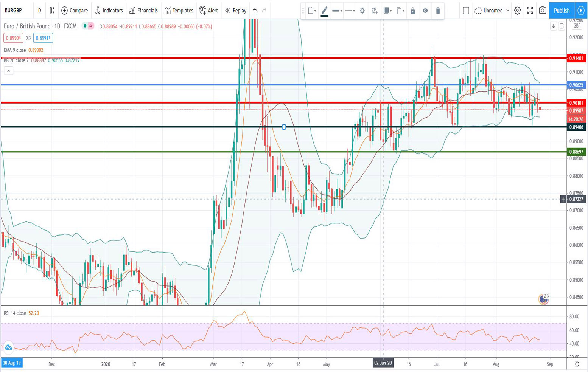This screenshot has height=372, width=588.
Task: Create a new Alert
Action: 208,11
